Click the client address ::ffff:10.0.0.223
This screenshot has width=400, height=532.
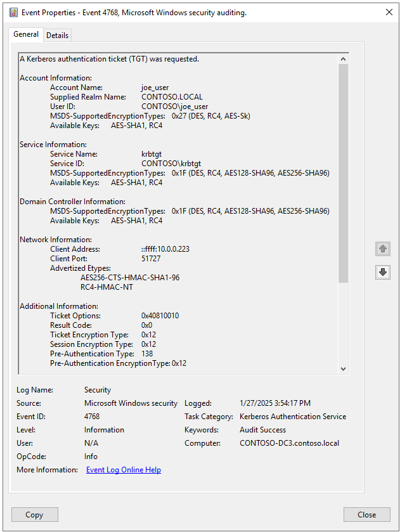point(165,249)
